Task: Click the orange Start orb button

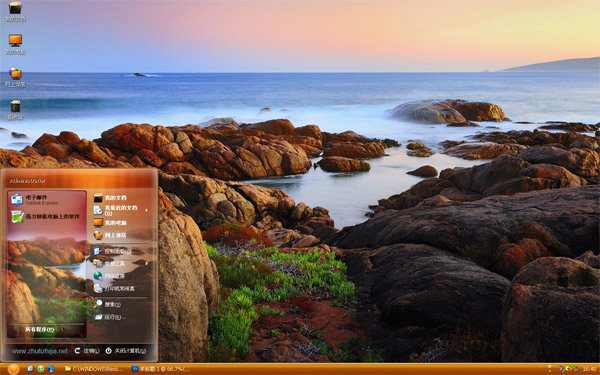Action: pyautogui.click(x=13, y=369)
